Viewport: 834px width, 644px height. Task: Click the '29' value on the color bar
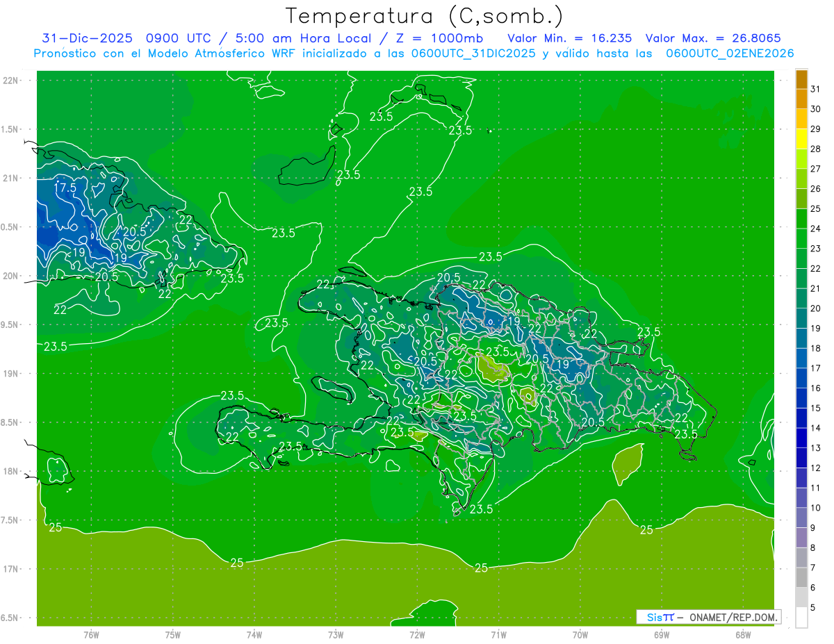(x=816, y=129)
